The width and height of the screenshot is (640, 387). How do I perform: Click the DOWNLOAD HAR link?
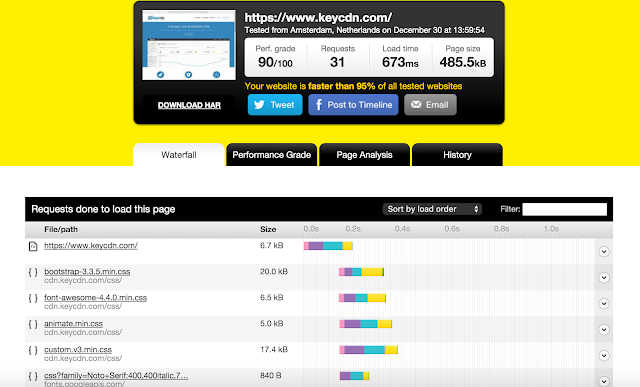[189, 105]
